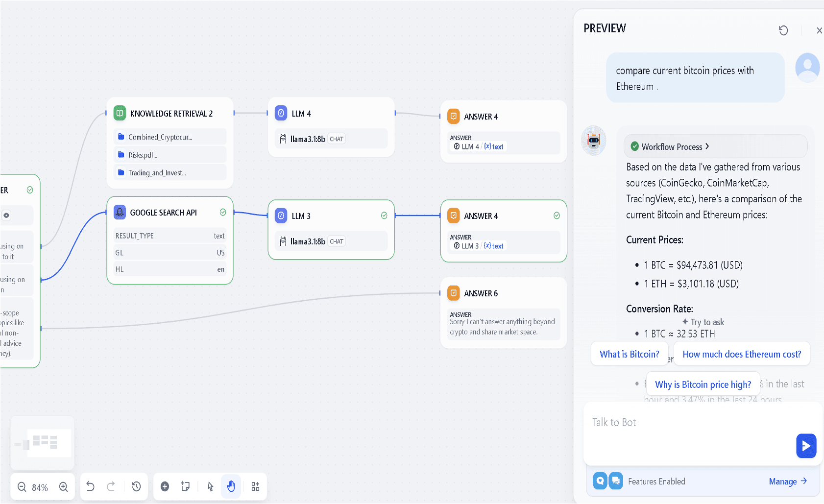Open the 84% zoom level menu
Screen dimensions: 824x504
40,487
